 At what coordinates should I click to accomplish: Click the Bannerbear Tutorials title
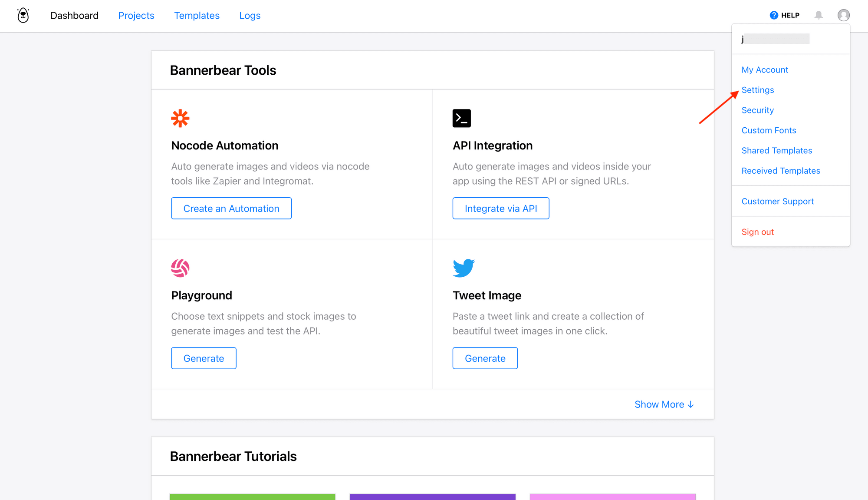pyautogui.click(x=233, y=457)
